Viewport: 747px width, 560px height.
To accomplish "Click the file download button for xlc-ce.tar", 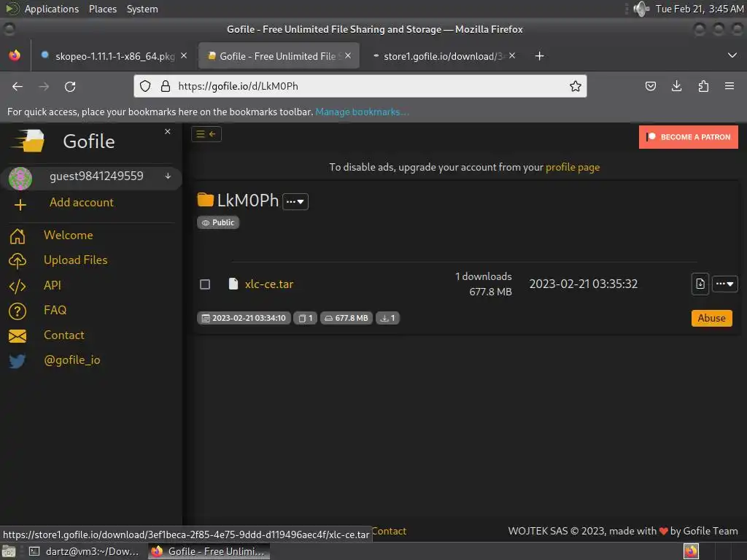I will [x=700, y=284].
